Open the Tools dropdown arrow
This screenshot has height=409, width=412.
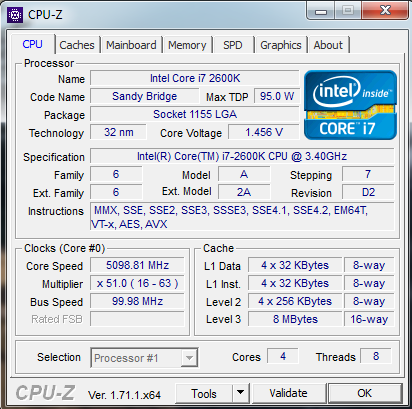click(241, 393)
